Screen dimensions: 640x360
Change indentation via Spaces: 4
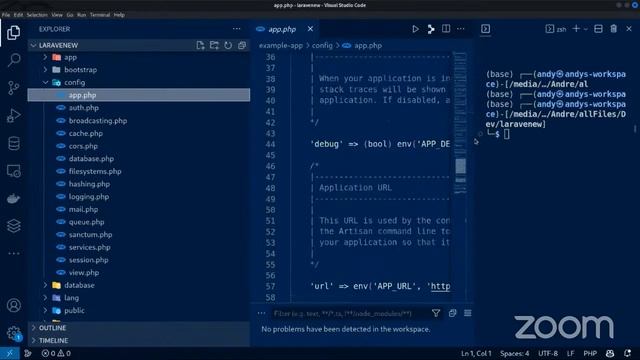515,353
